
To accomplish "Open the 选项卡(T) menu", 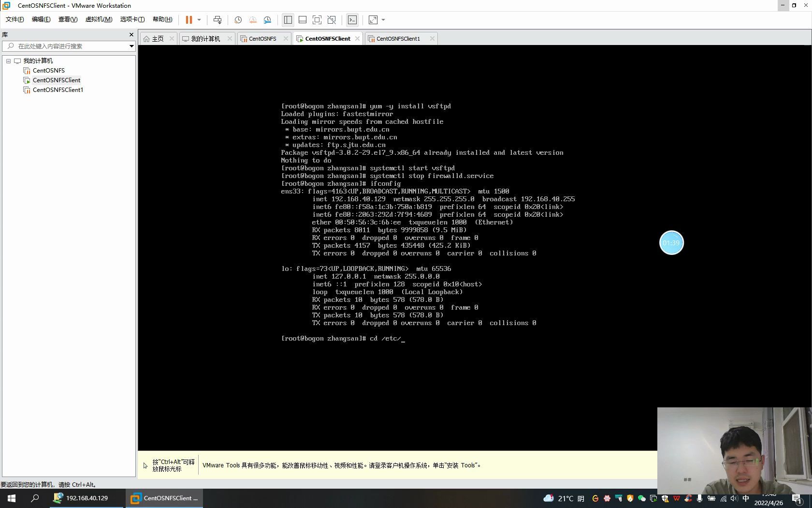I will [132, 19].
